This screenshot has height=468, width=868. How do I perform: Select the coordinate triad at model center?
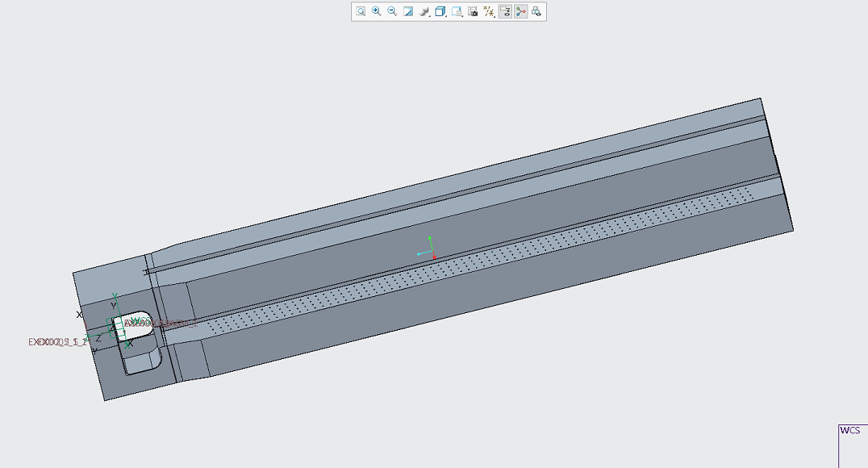click(429, 250)
